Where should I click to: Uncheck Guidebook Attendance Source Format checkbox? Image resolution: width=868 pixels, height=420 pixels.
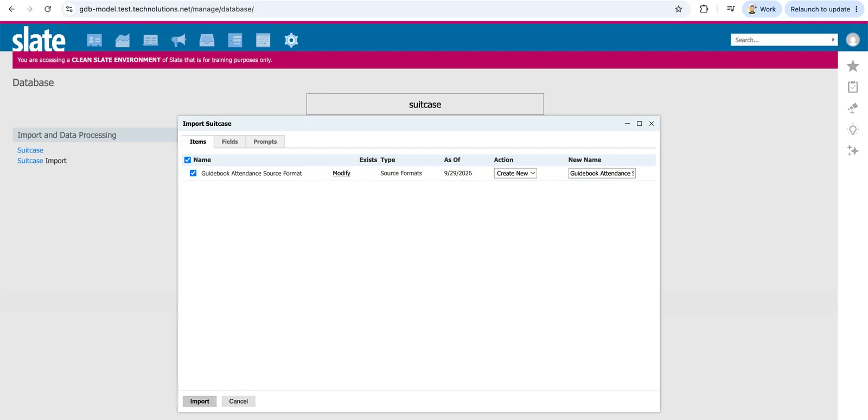(x=193, y=173)
